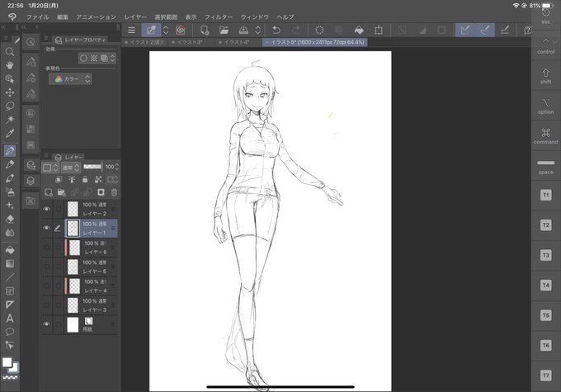Click the Deselect dotted circle icon
This screenshot has width=561, height=392.
[x=319, y=30]
